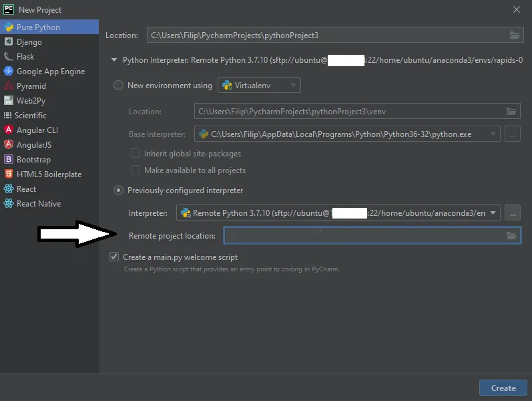Click the Google App Engine icon
Screen dimensions: 532x401
point(9,71)
